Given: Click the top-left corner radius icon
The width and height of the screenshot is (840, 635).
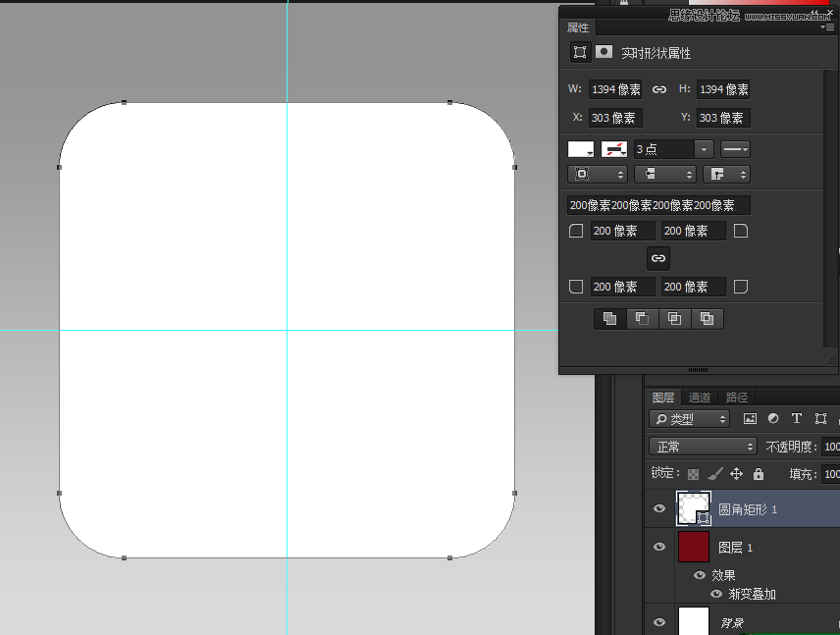Looking at the screenshot, I should 576,231.
